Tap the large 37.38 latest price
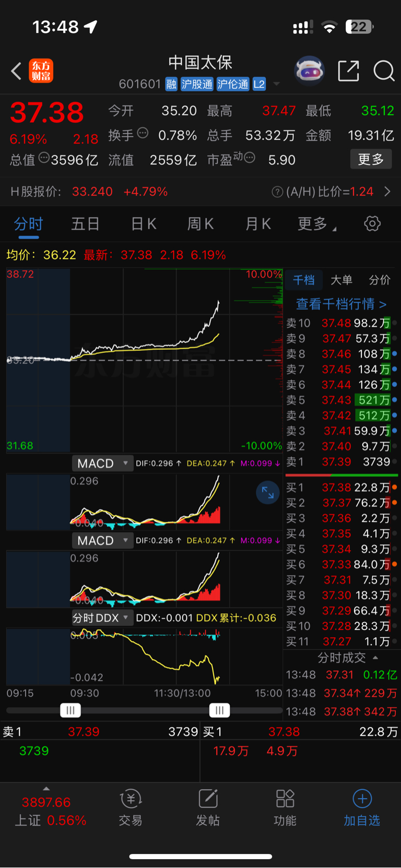 tap(47, 113)
